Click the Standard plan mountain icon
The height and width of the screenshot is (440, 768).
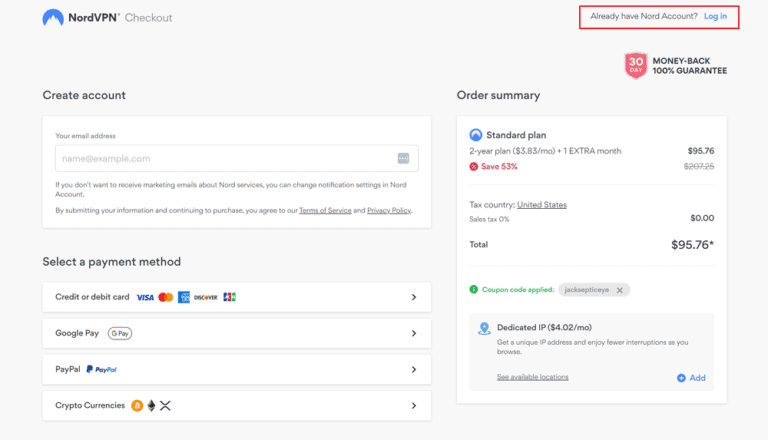tap(476, 135)
